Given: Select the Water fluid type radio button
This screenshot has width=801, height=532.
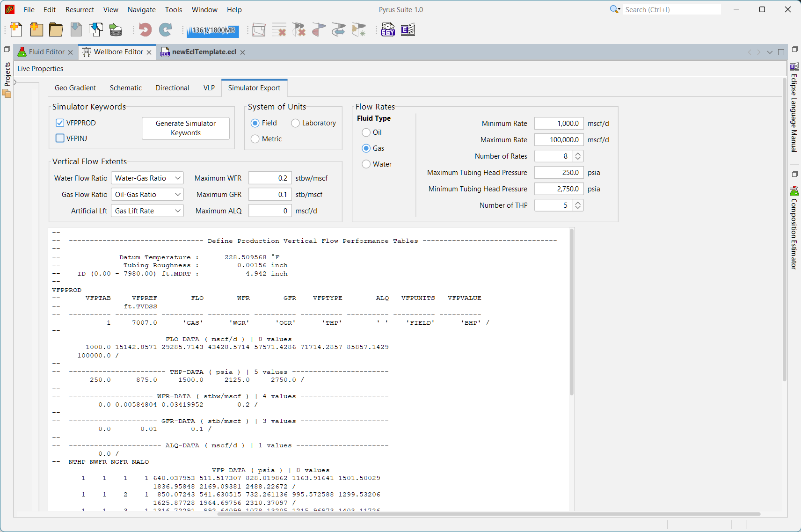Looking at the screenshot, I should [366, 164].
